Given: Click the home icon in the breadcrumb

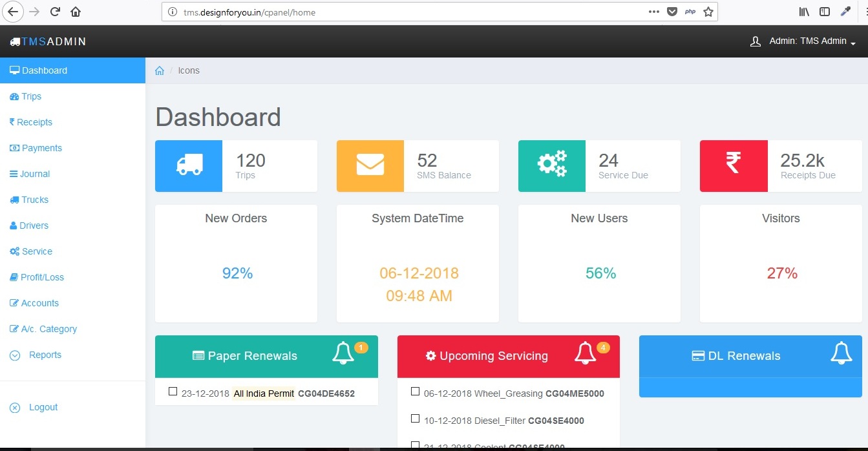Looking at the screenshot, I should pyautogui.click(x=160, y=71).
